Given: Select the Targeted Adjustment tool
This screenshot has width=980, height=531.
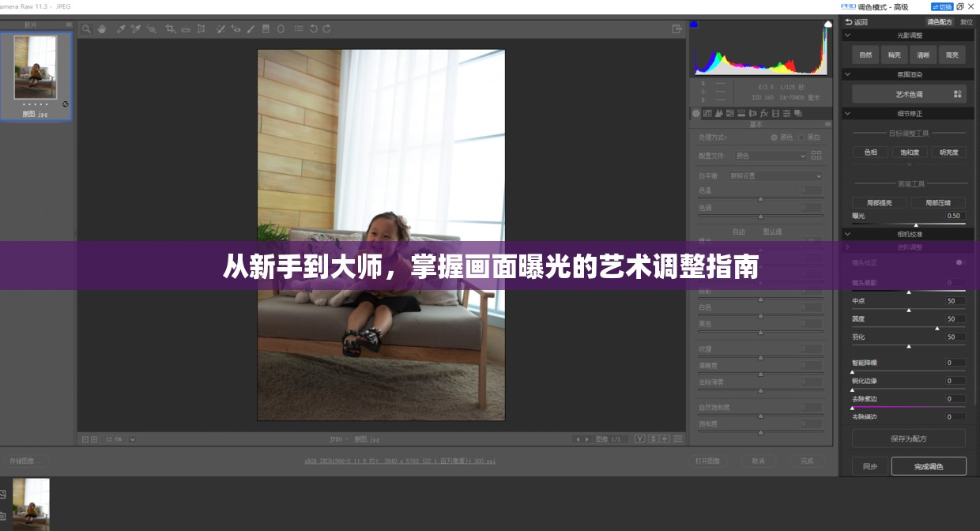Looking at the screenshot, I should pos(151,28).
